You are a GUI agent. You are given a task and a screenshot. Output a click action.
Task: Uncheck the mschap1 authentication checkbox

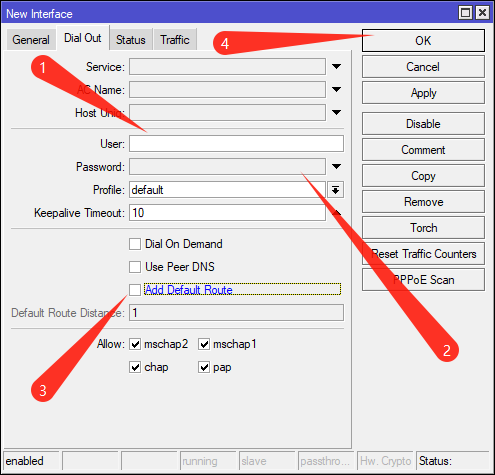click(204, 344)
